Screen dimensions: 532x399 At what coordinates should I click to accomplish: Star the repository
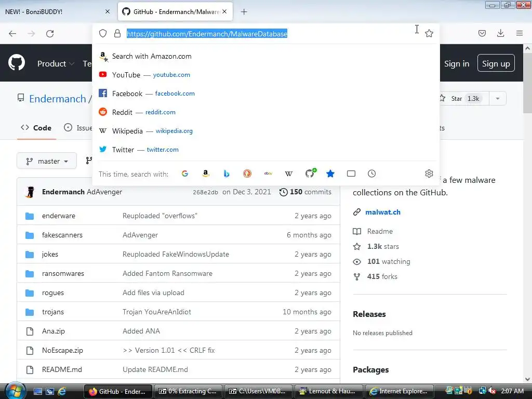463,98
